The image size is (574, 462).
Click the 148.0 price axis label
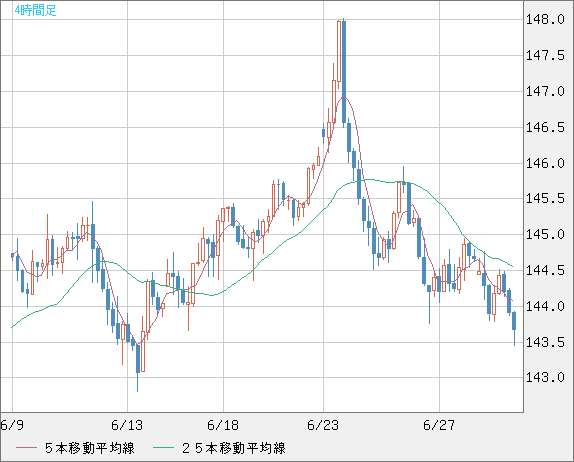point(545,19)
